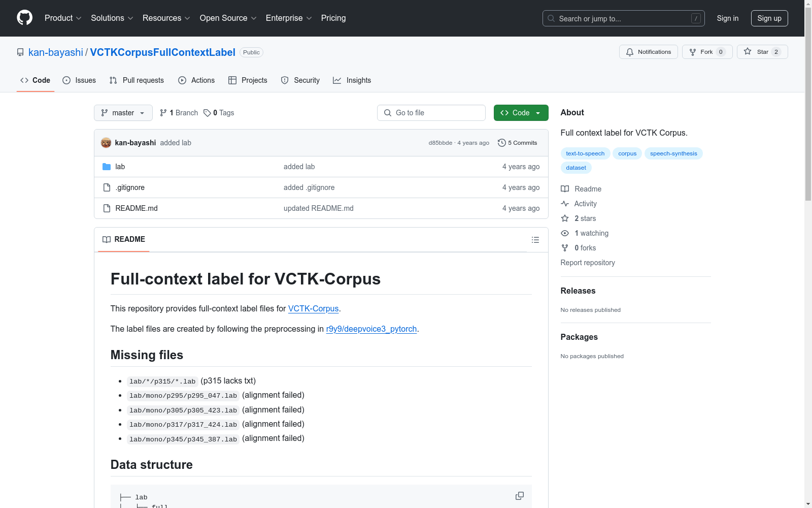Open the Security tab shield icon
The width and height of the screenshot is (812, 508).
point(285,80)
